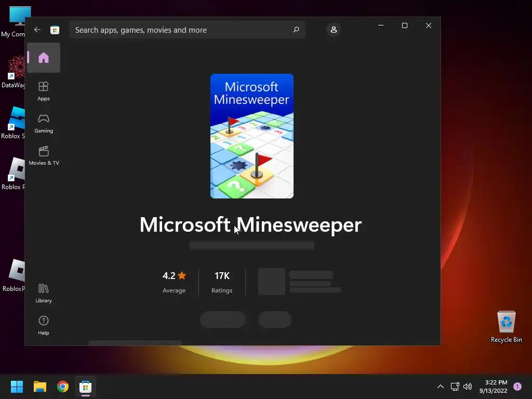This screenshot has height=399, width=532.
Task: Minimize the Microsoft Store window
Action: pyautogui.click(x=381, y=25)
